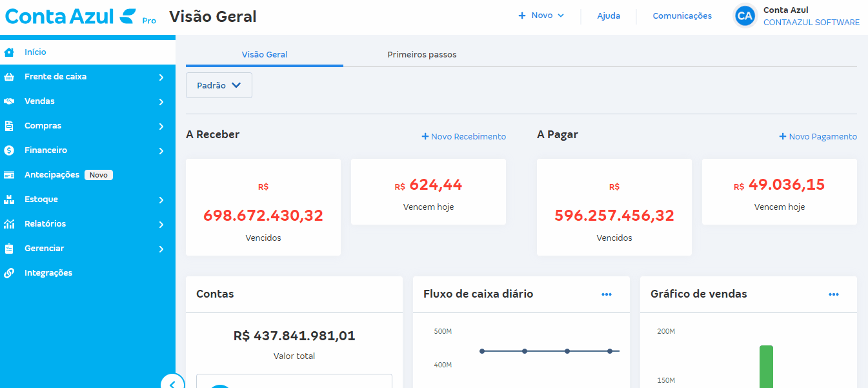The width and height of the screenshot is (868, 388).
Task: Click the Integrações link icon
Action: tap(9, 273)
